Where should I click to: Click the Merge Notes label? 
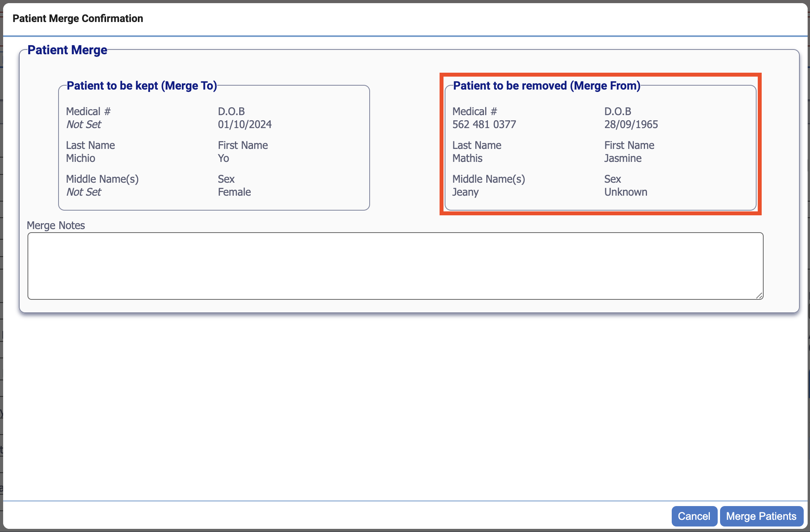pyautogui.click(x=56, y=225)
